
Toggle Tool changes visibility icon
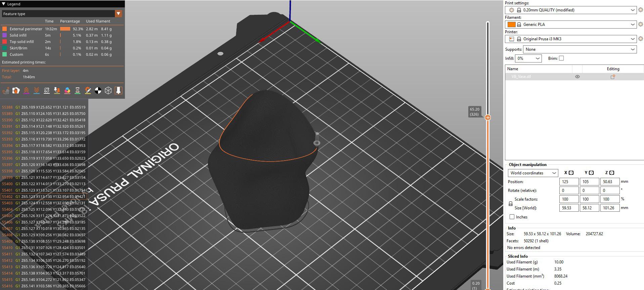point(57,90)
